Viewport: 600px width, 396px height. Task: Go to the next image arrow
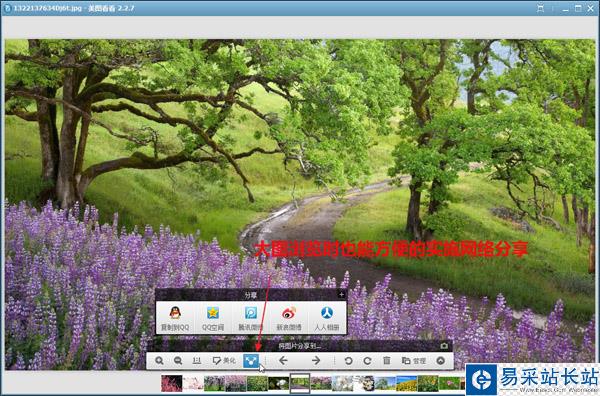pos(316,360)
